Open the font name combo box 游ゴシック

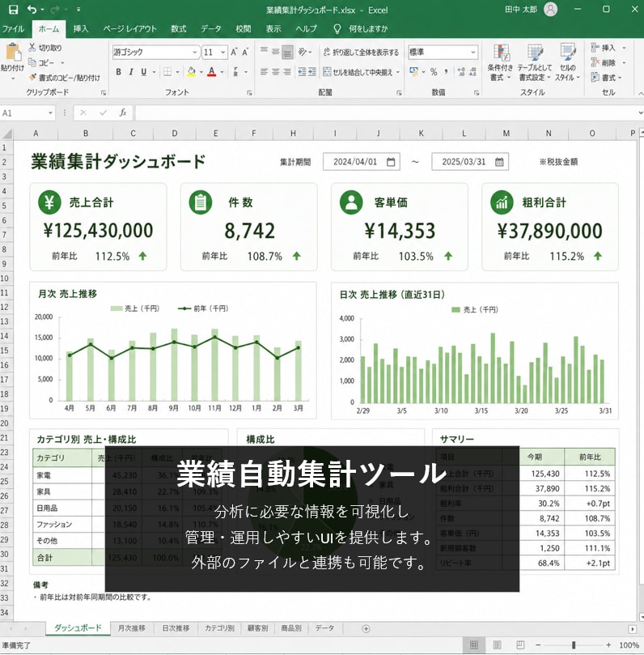[x=155, y=52]
